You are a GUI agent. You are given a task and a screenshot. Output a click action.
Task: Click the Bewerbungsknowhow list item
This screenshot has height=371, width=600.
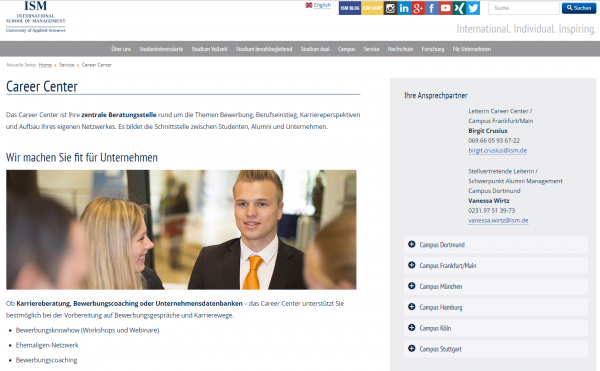tap(87, 330)
